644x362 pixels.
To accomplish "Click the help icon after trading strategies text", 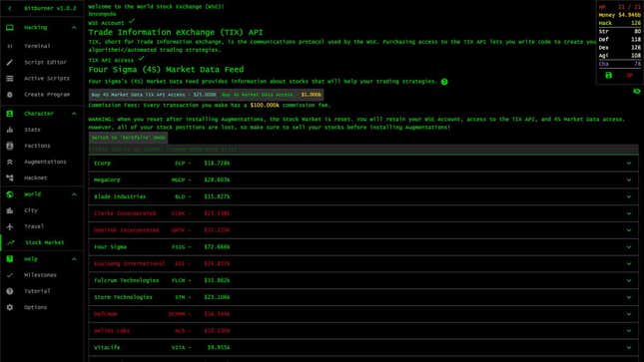I will [x=444, y=82].
